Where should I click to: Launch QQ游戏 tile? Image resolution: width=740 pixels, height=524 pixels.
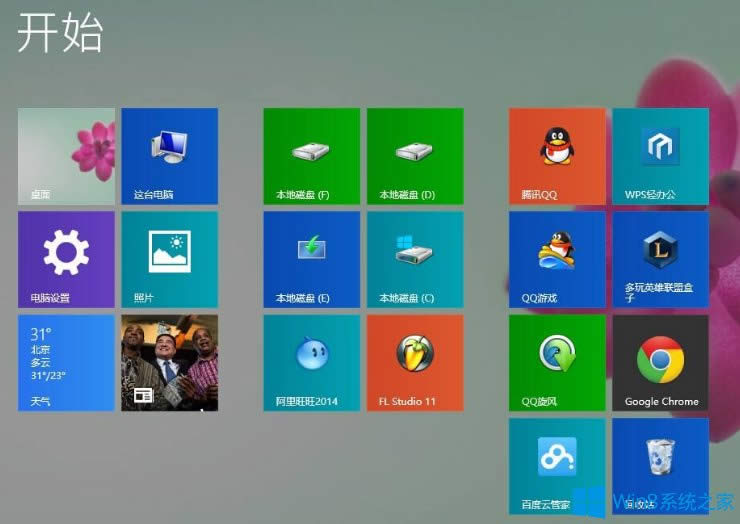[557, 258]
